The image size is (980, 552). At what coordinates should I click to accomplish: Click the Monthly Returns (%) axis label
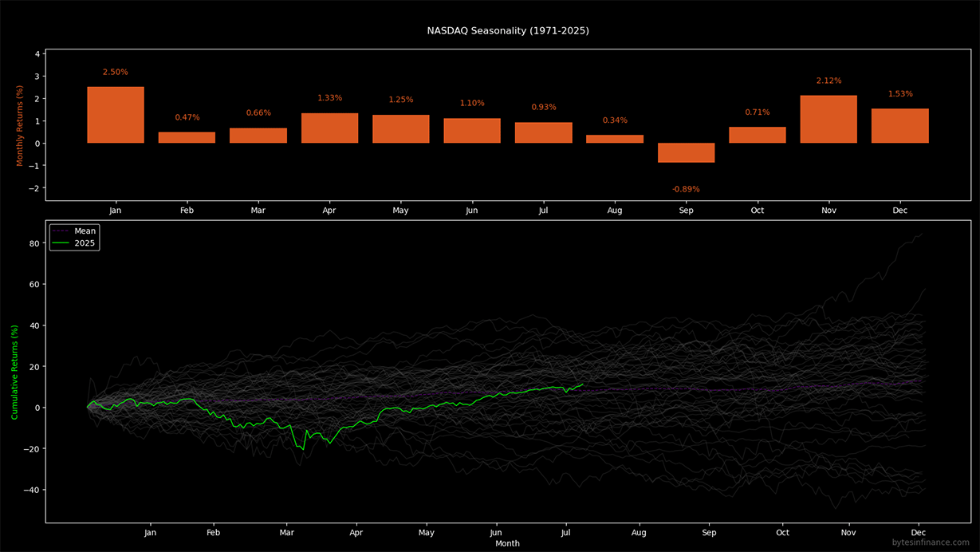21,124
